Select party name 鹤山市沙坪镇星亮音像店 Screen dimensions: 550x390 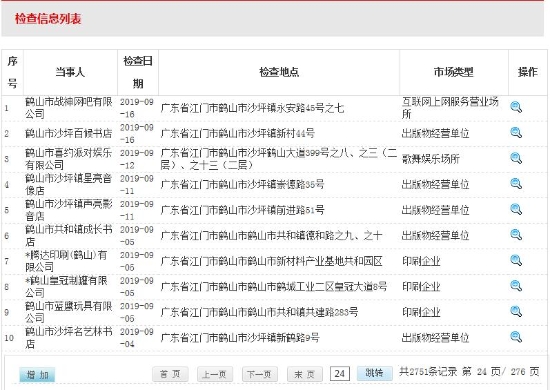(x=68, y=184)
